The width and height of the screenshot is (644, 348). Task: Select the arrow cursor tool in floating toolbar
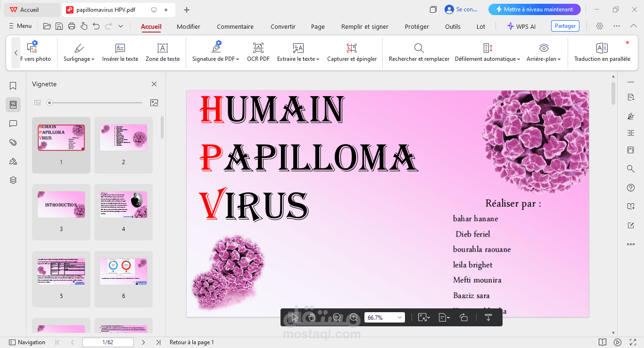[x=294, y=317]
